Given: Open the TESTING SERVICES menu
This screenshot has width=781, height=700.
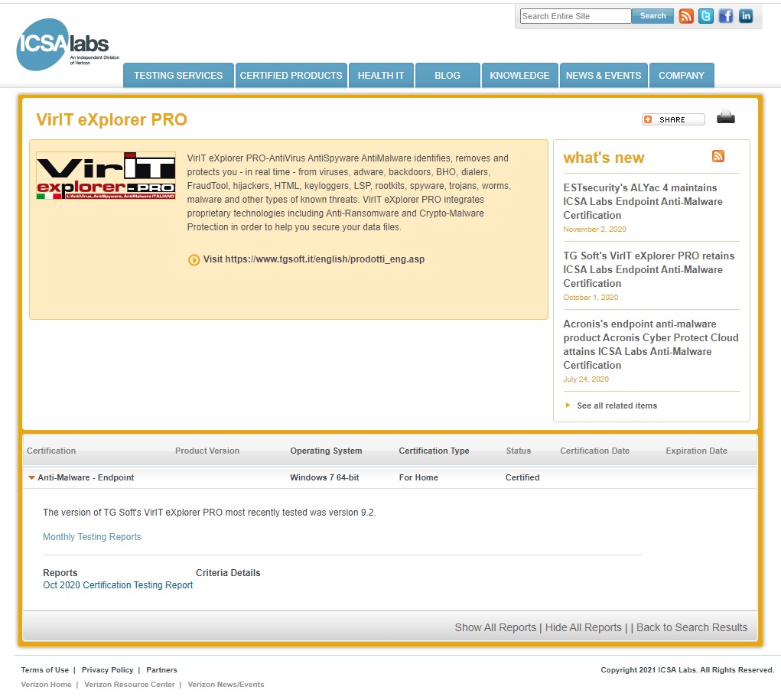Looking at the screenshot, I should (178, 75).
